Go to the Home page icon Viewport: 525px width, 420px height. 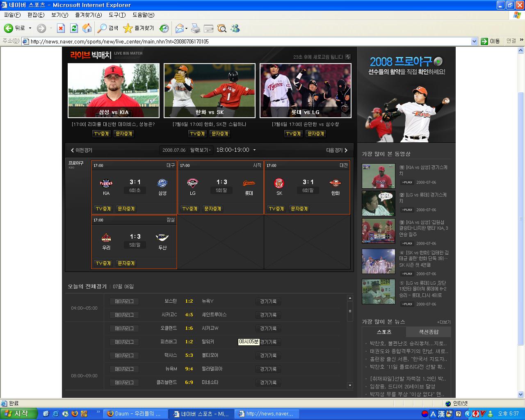[87, 28]
